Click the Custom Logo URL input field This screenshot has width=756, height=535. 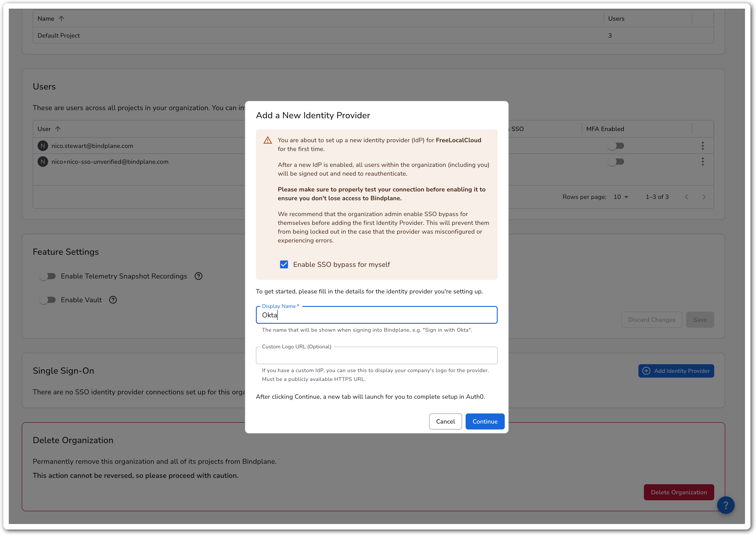[376, 356]
